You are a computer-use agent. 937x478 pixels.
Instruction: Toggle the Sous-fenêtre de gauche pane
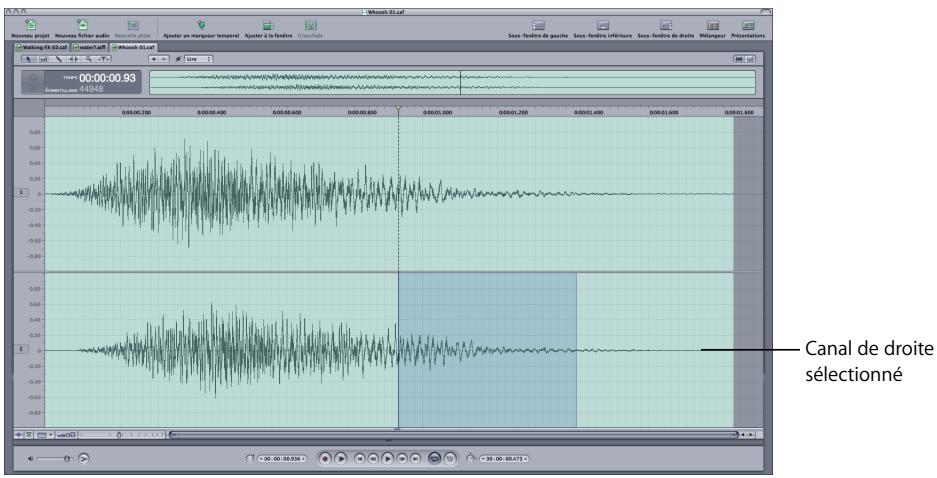tap(538, 25)
